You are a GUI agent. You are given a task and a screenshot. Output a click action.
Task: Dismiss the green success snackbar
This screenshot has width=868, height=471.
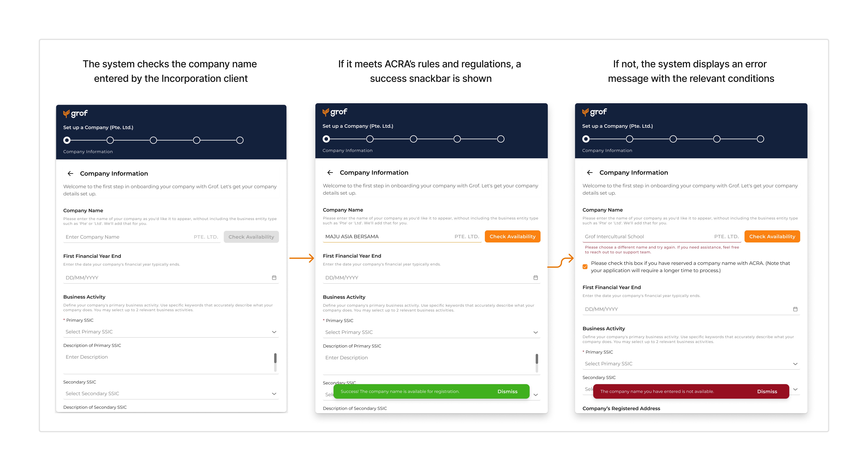tap(507, 392)
